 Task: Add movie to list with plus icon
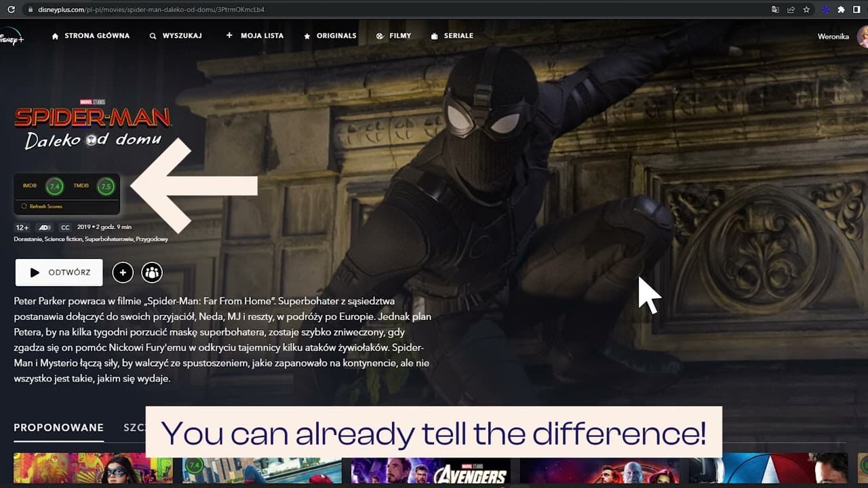point(123,272)
